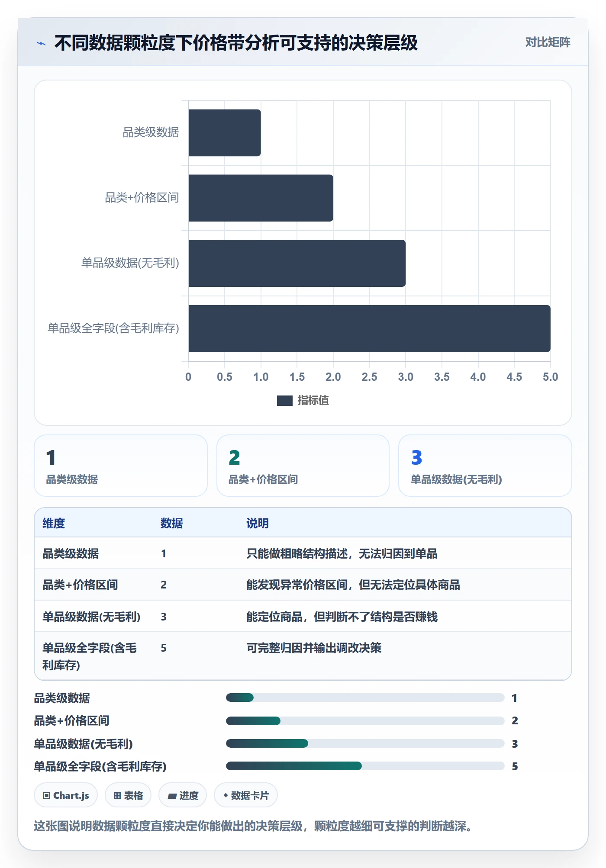
Task: Click the 指标值 legend text
Action: (x=313, y=401)
